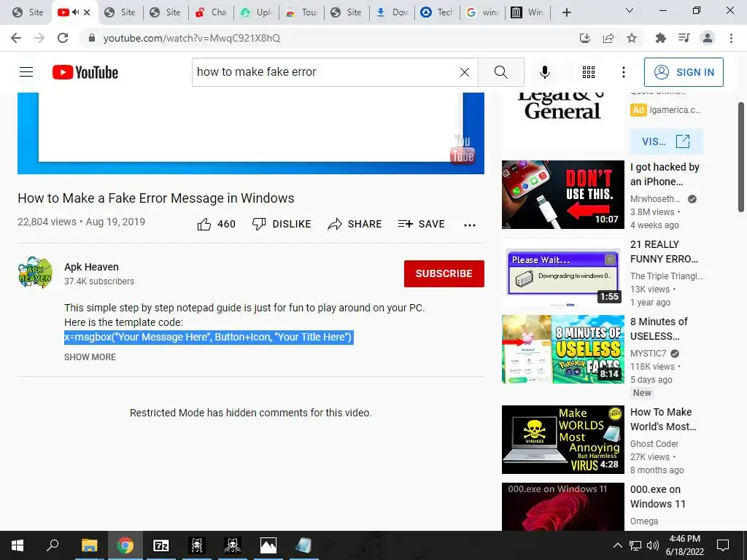The width and height of the screenshot is (747, 560).
Task: Open the Most Annoying Virus thumbnail
Action: pyautogui.click(x=562, y=440)
